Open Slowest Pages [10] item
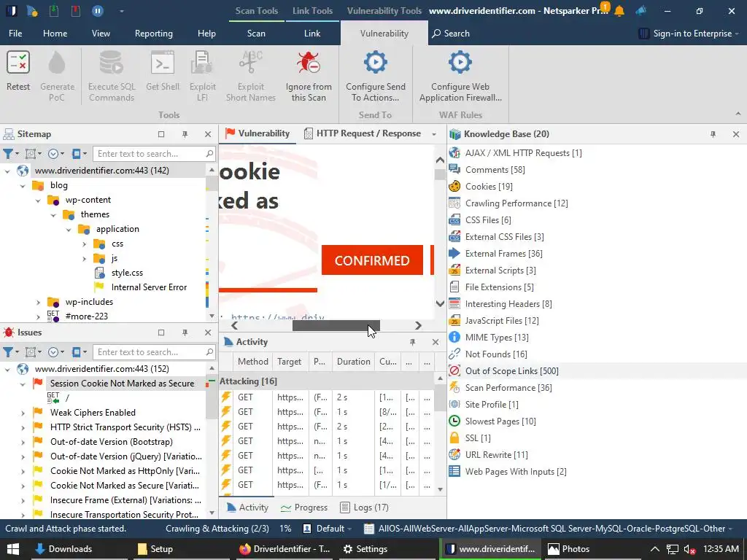 (500, 421)
